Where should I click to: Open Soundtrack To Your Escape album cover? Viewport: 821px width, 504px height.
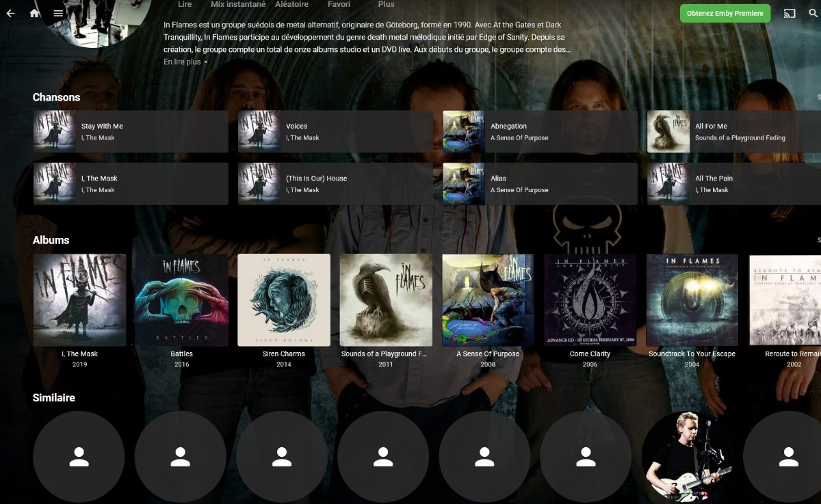(692, 300)
